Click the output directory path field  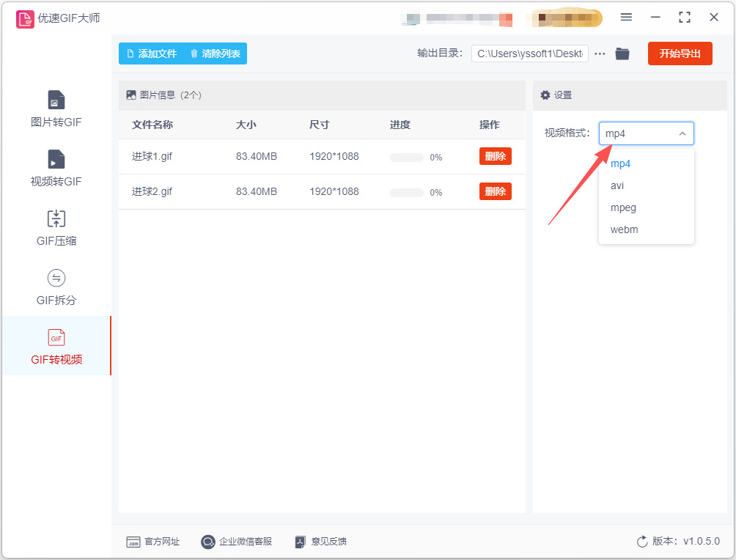pyautogui.click(x=529, y=54)
